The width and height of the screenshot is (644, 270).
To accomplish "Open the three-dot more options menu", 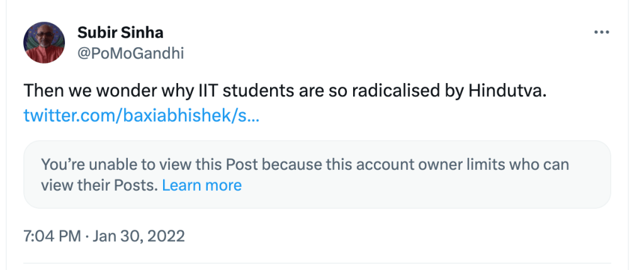I will click(x=602, y=33).
